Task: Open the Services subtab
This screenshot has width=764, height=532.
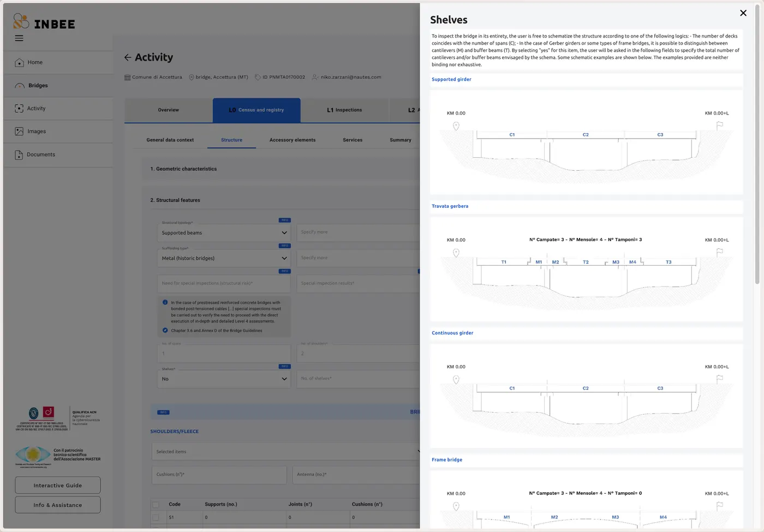Action: [353, 140]
